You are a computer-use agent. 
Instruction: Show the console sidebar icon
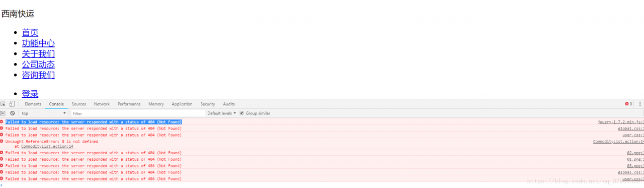pos(3,113)
